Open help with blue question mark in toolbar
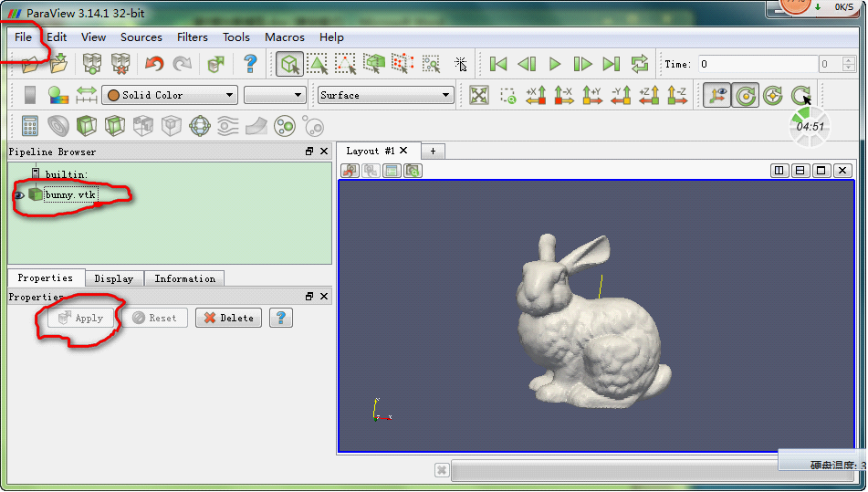 pyautogui.click(x=250, y=64)
